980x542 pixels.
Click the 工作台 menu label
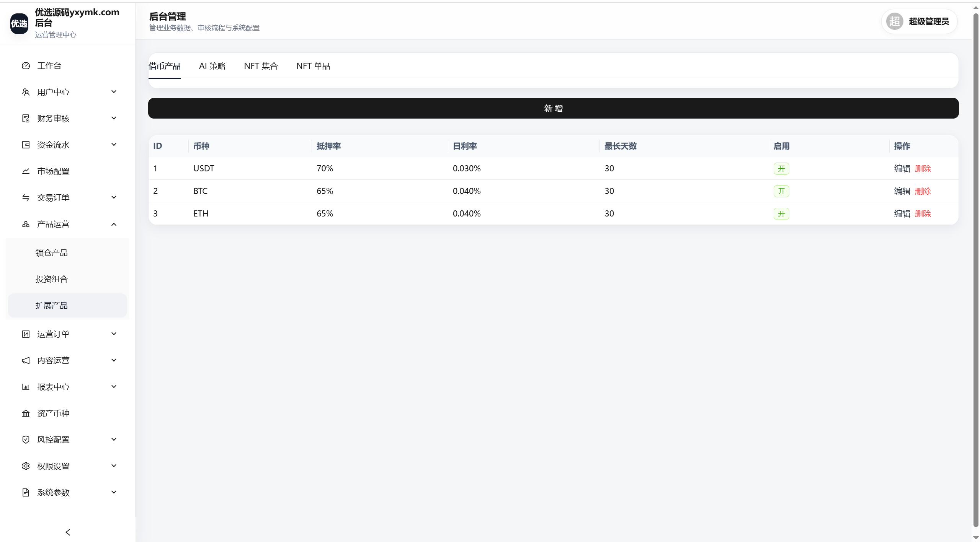click(49, 66)
